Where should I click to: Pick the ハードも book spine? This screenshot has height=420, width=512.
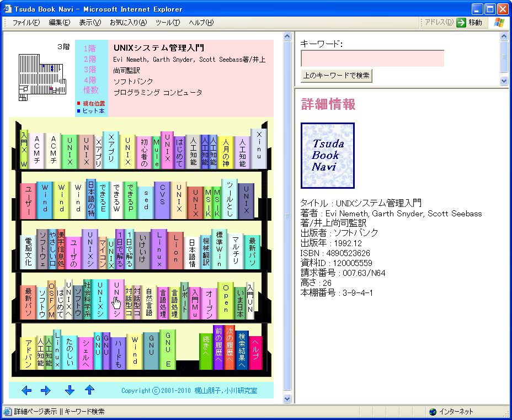coord(118,353)
